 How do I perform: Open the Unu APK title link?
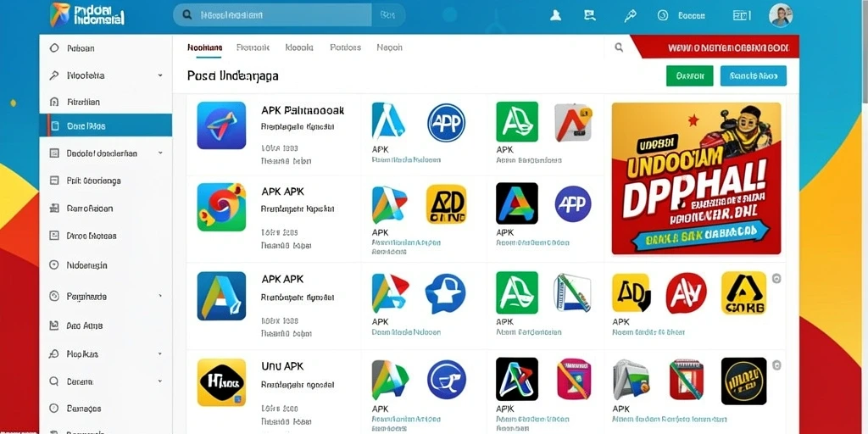(282, 366)
